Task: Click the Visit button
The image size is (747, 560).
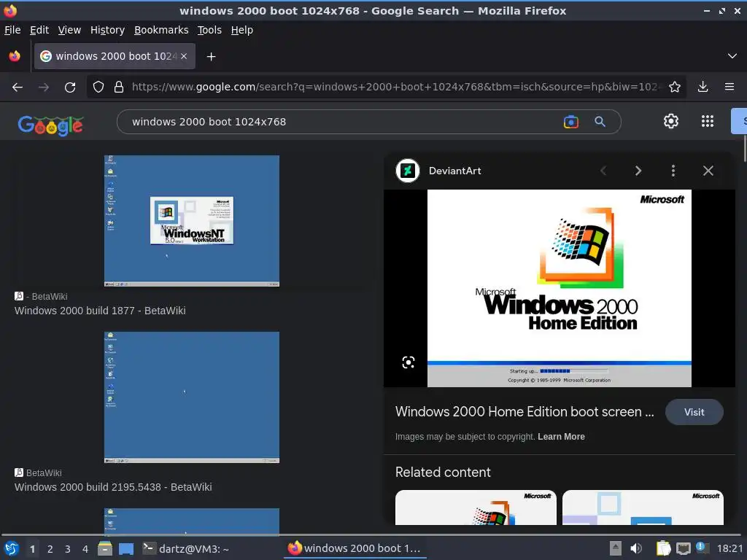Action: [694, 412]
